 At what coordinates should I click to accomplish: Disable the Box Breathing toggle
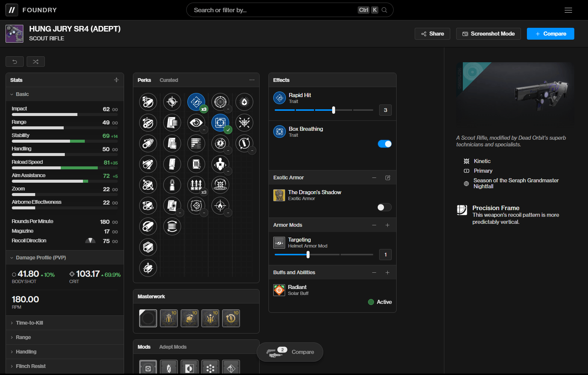click(384, 144)
